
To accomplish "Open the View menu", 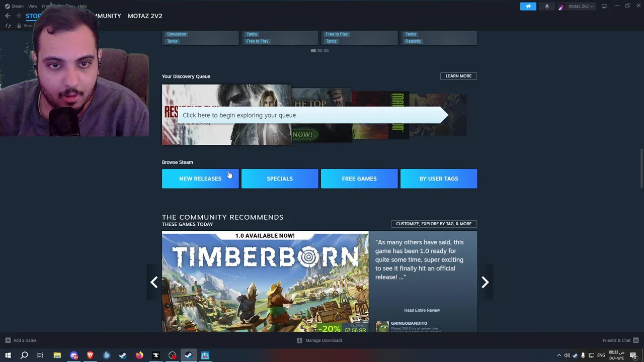I will click(x=33, y=6).
